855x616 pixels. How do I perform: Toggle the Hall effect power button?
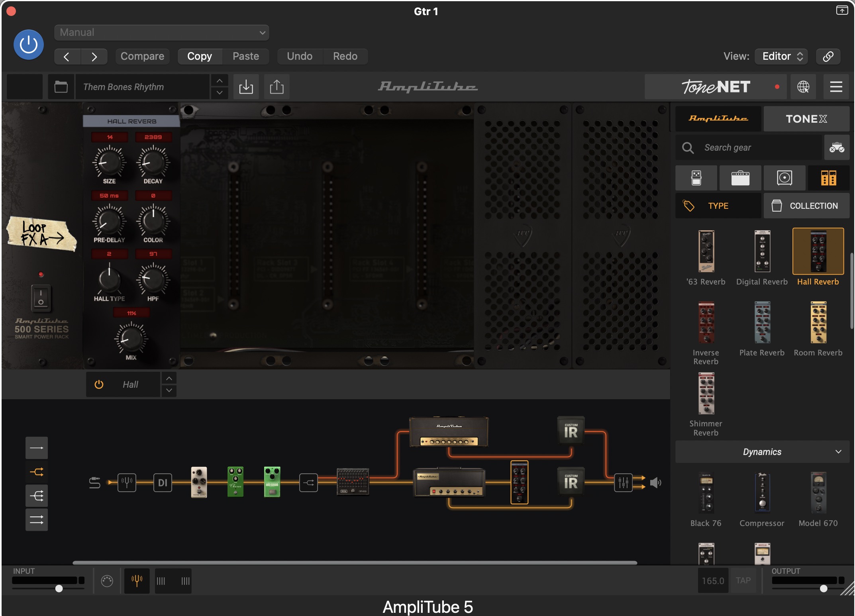99,385
